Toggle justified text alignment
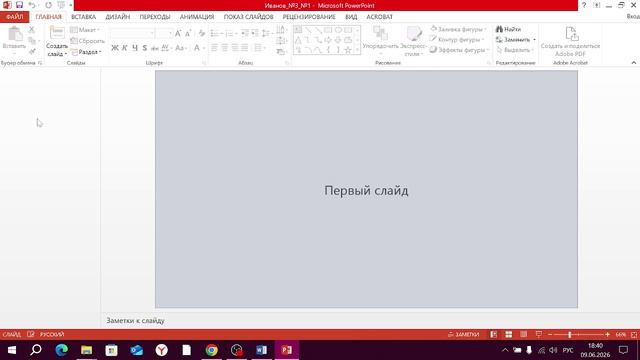640x360 pixels. [244, 48]
